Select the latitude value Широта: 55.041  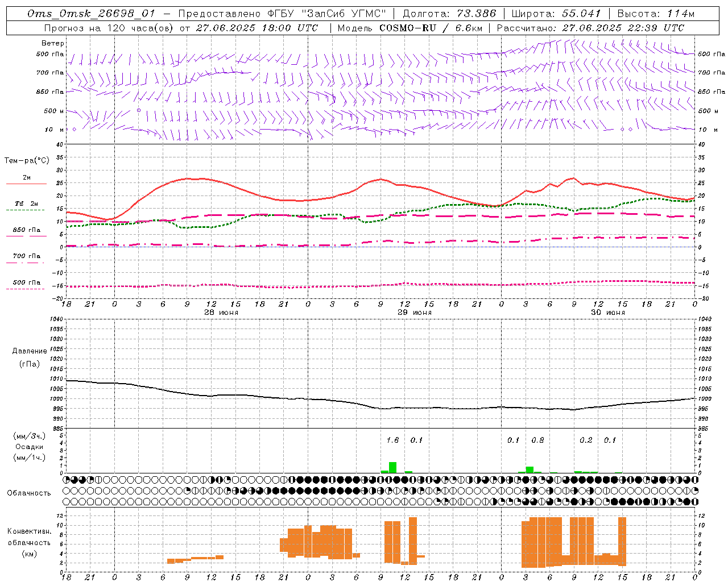pyautogui.click(x=556, y=14)
